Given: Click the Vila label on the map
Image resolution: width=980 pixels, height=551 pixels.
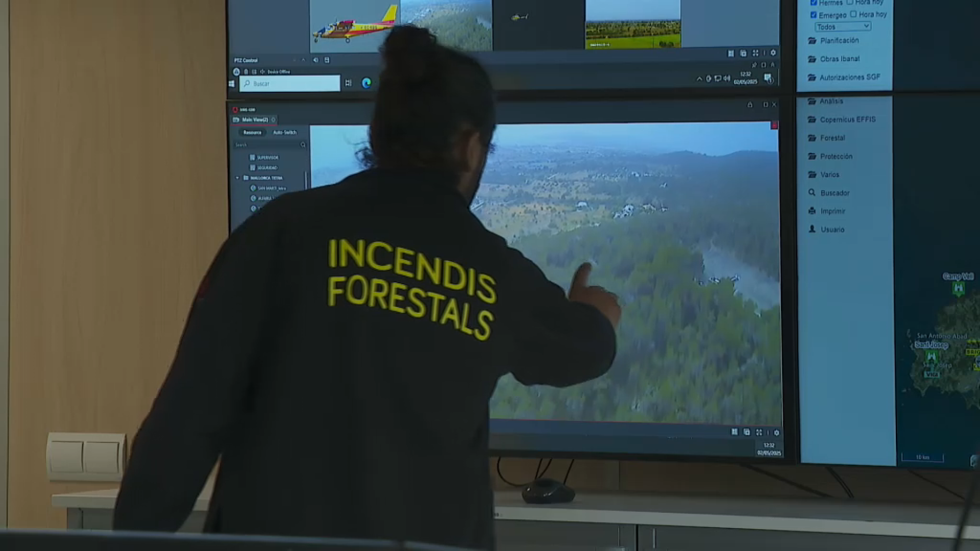Looking at the screenshot, I should (932, 374).
